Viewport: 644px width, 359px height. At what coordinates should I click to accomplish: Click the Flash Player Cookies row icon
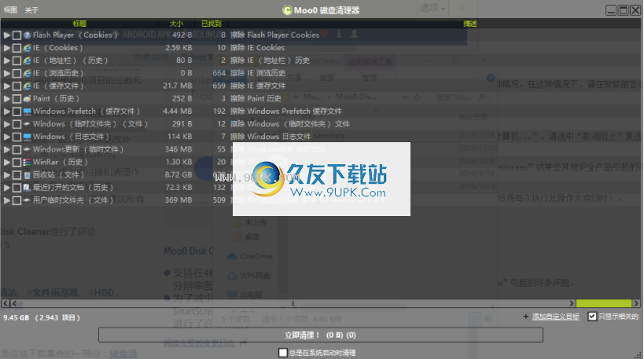click(27, 35)
